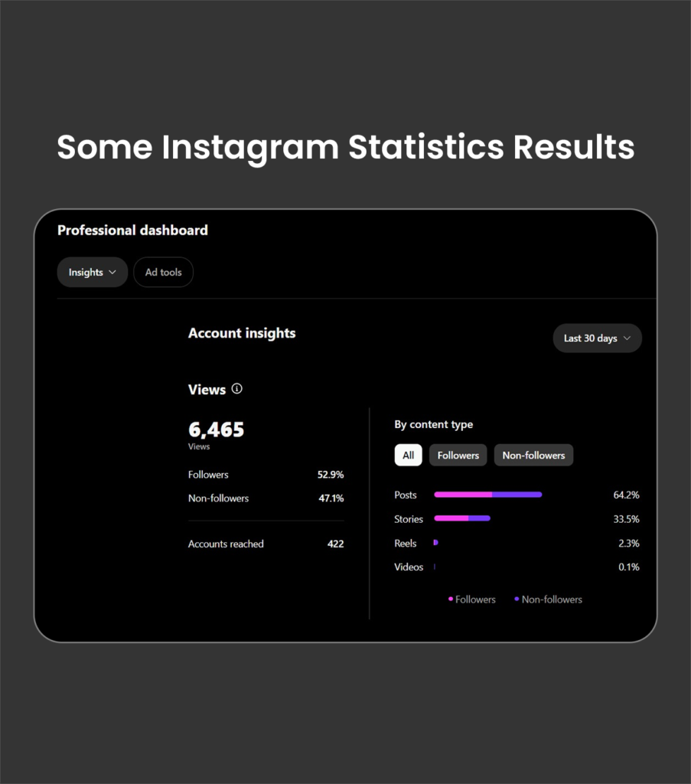The image size is (691, 784).
Task: Filter content type by Non-followers
Action: (533, 456)
